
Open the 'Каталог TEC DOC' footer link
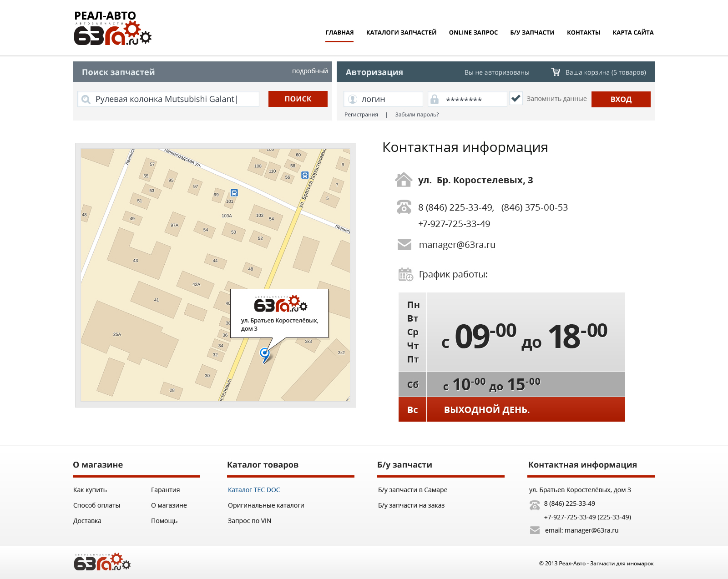pos(254,490)
